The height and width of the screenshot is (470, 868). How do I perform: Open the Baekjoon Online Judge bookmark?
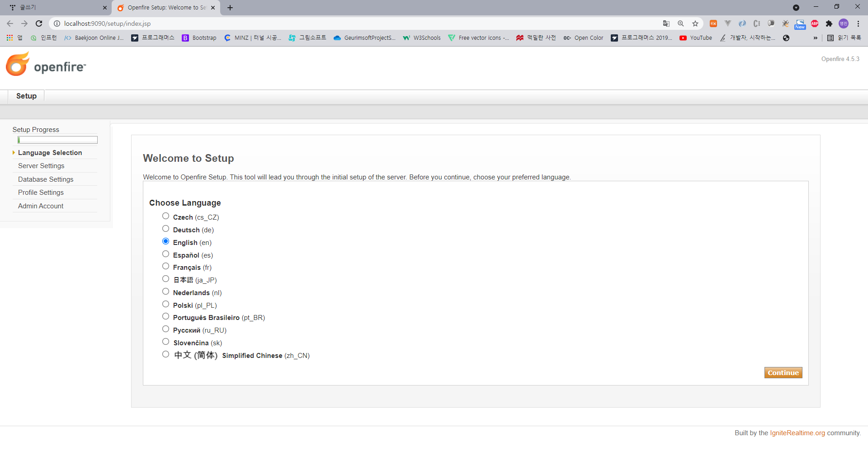tap(94, 38)
